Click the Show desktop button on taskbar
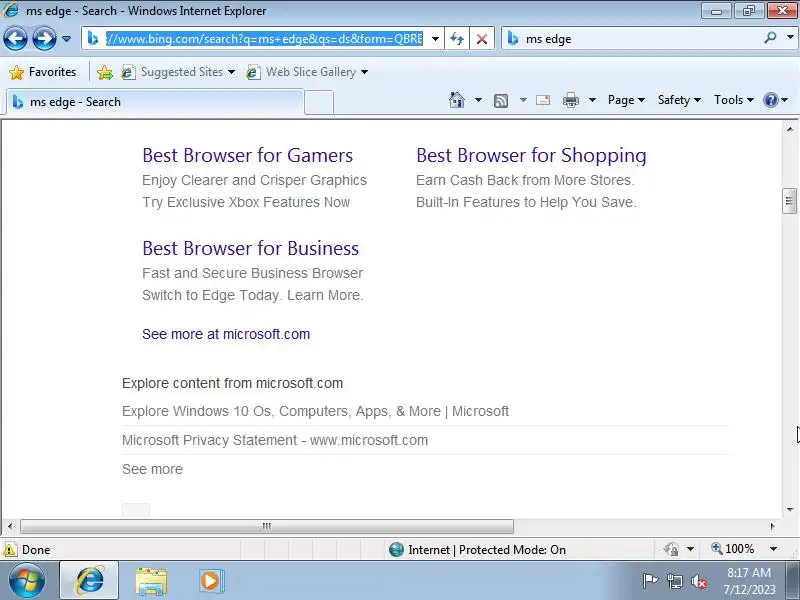 click(793, 581)
